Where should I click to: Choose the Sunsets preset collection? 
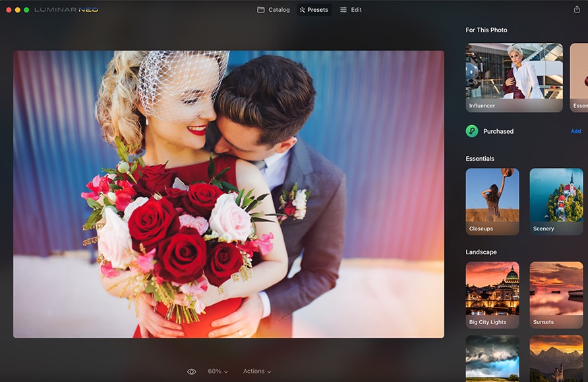coord(556,294)
